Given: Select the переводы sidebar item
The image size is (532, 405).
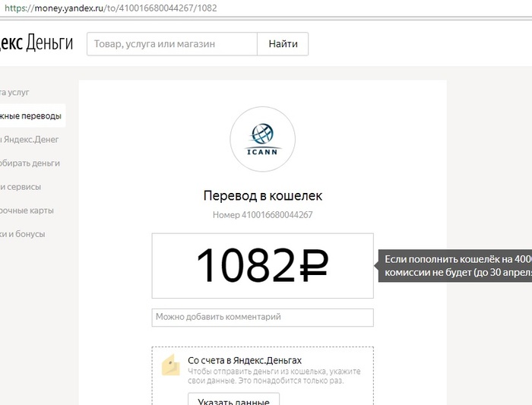Looking at the screenshot, I should click(x=33, y=115).
